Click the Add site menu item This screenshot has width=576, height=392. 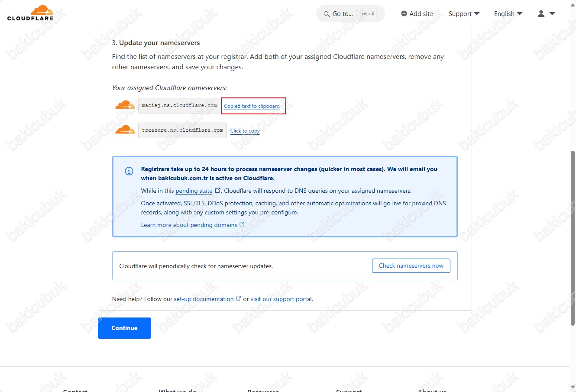point(417,14)
